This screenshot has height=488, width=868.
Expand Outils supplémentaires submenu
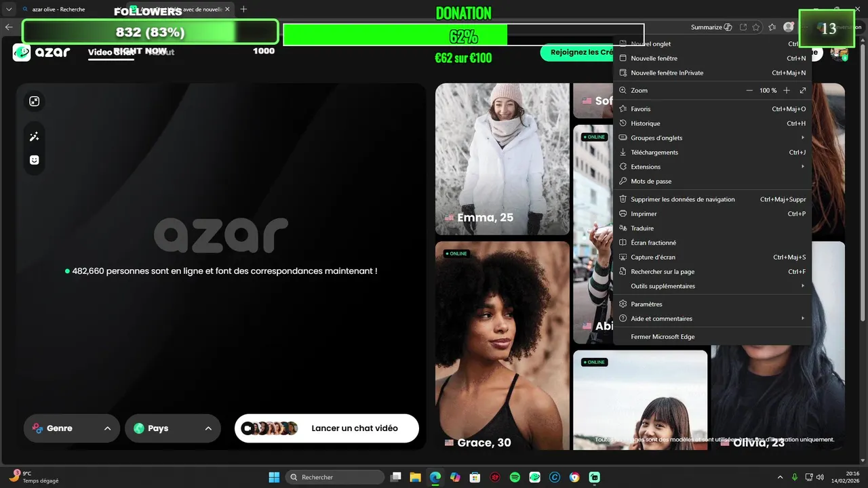[712, 286]
